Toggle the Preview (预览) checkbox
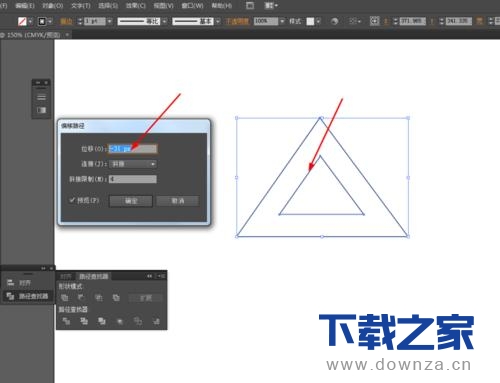The image size is (500, 383). (x=72, y=200)
